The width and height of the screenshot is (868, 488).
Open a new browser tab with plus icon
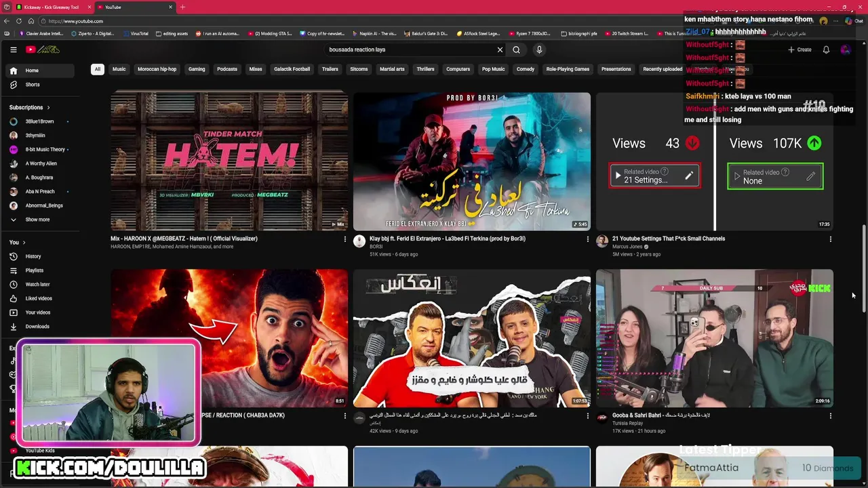182,7
